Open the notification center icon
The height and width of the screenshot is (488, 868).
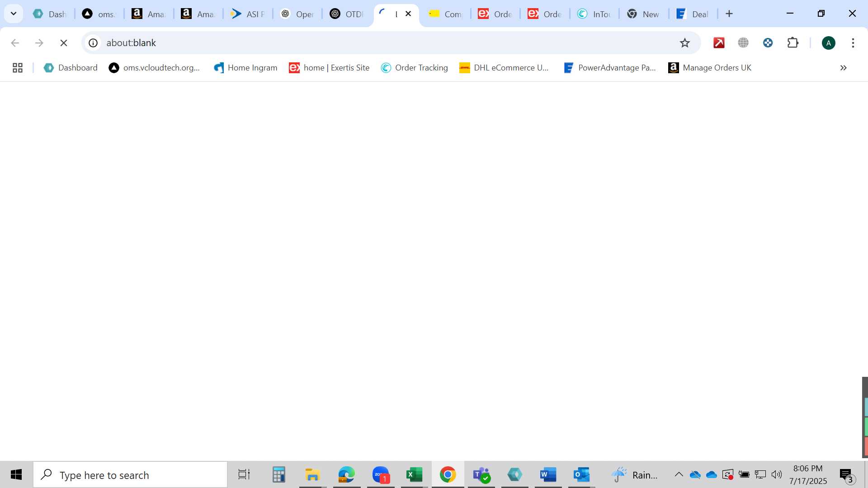point(847,475)
